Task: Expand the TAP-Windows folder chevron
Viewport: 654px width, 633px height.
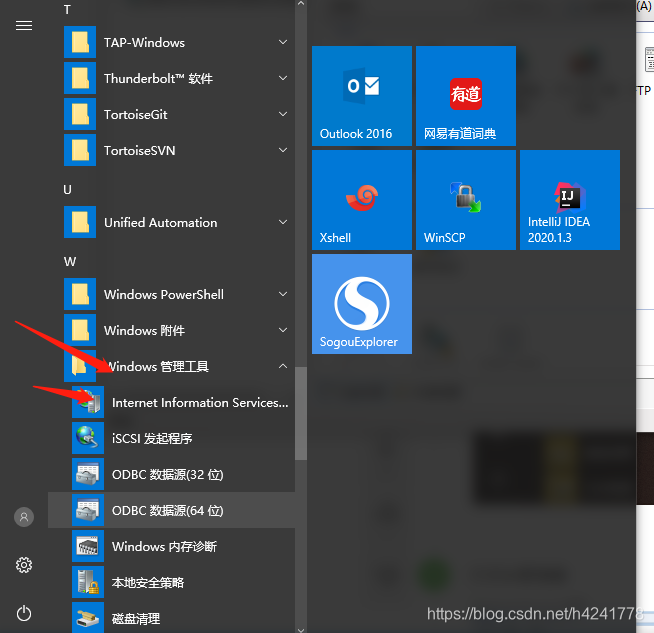Action: point(283,42)
